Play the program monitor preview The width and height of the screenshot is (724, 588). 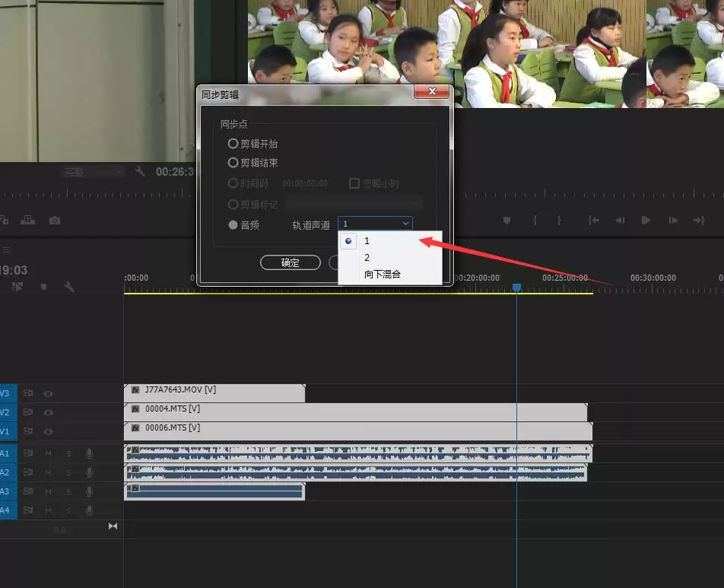tap(646, 221)
